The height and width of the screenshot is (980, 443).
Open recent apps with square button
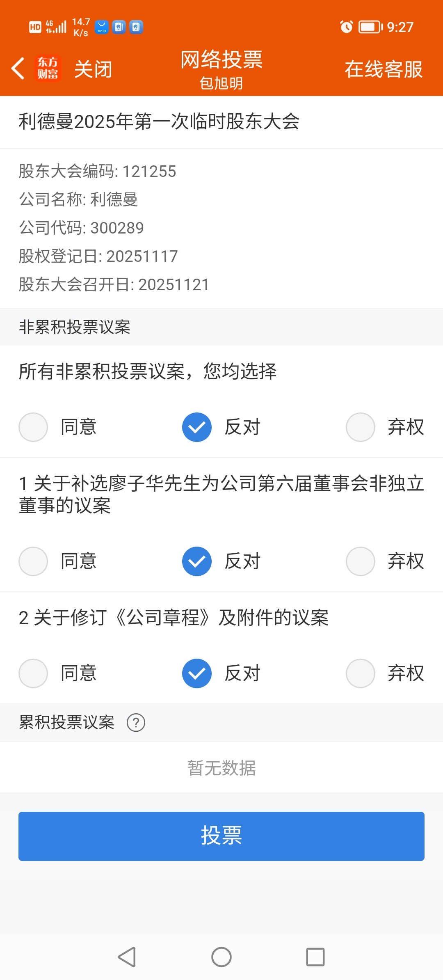click(315, 957)
